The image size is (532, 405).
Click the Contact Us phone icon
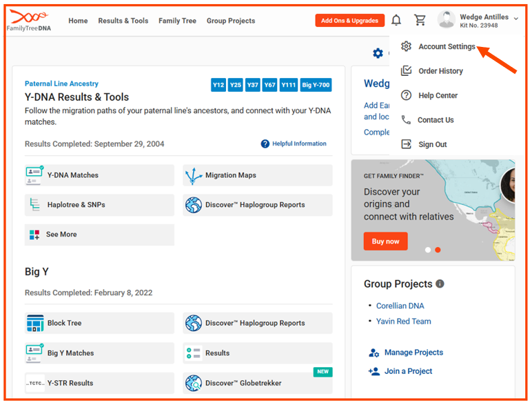(x=406, y=119)
